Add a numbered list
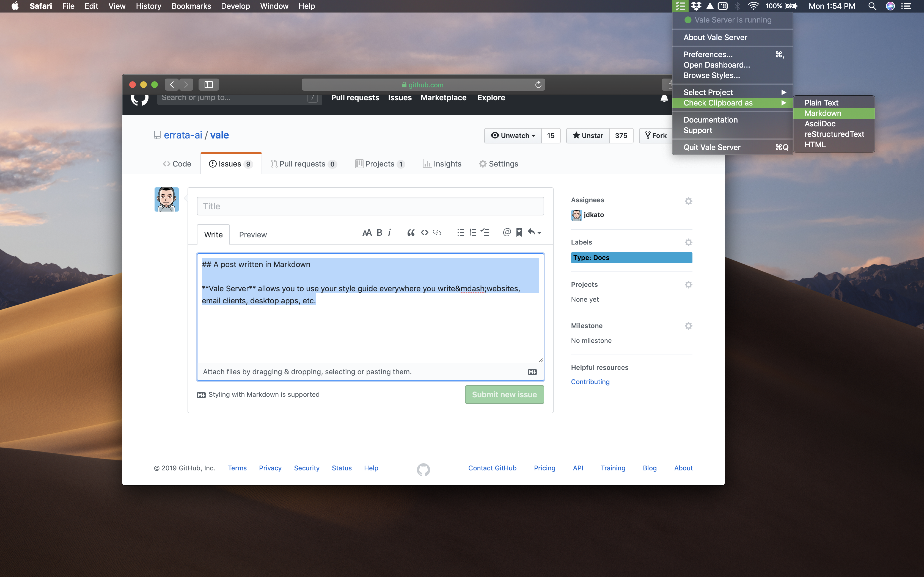Image resolution: width=924 pixels, height=577 pixels. click(x=473, y=232)
